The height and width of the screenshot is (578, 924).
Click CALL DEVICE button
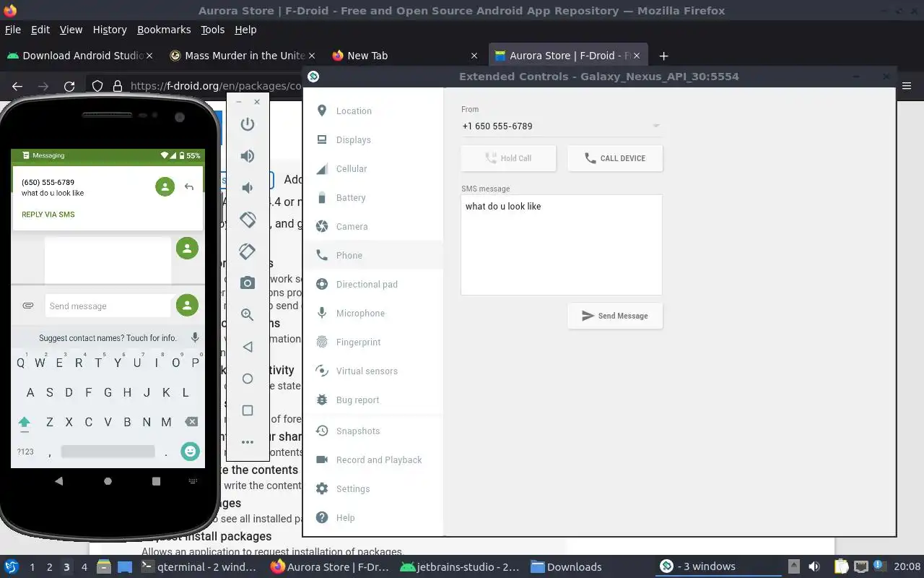pyautogui.click(x=615, y=158)
